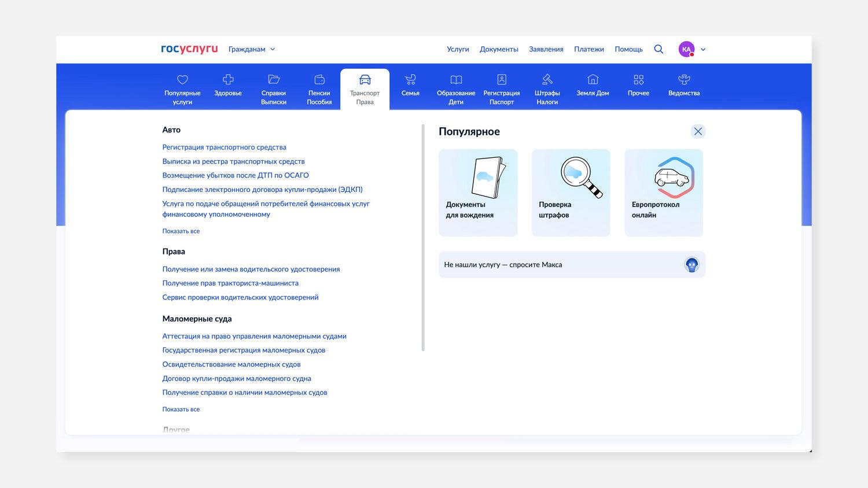Open Регистрация транспортного средства link
Viewport: 868px width, 488px height.
224,147
